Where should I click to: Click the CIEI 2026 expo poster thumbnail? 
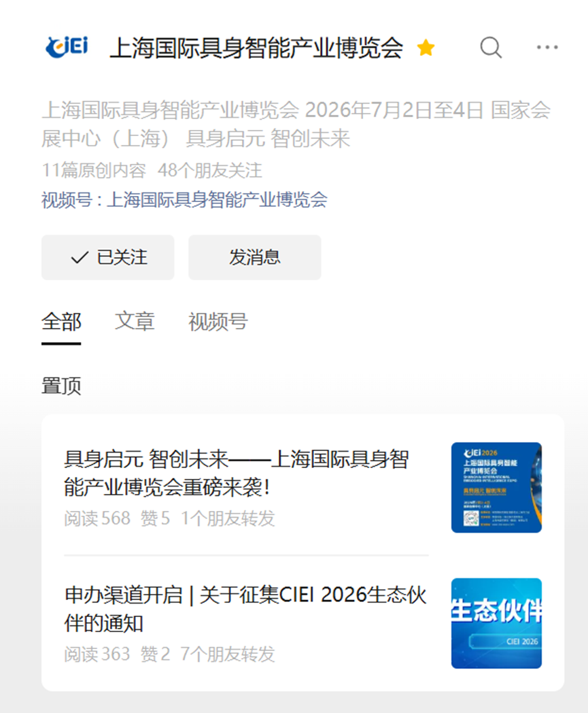coord(496,487)
